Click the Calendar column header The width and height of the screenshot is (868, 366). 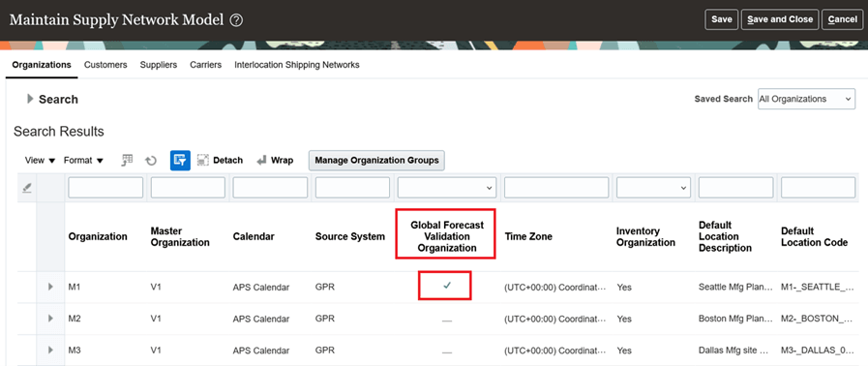click(254, 236)
